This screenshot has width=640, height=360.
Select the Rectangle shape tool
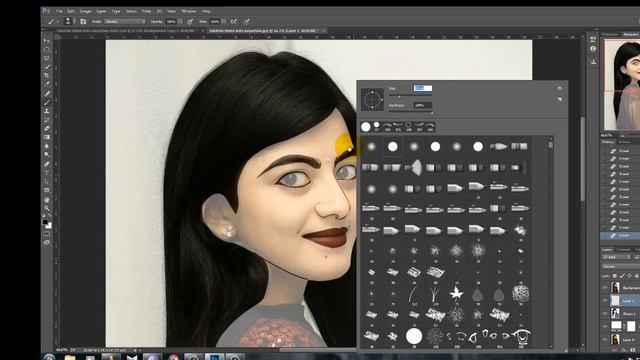pyautogui.click(x=47, y=190)
